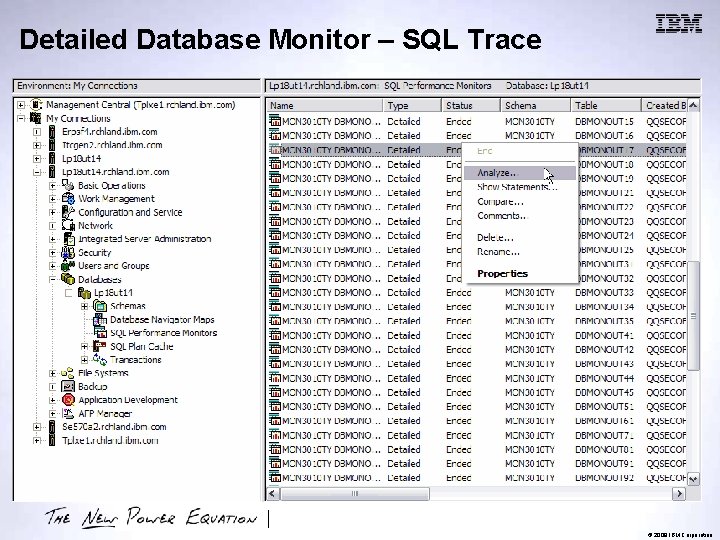Select the Itcgen2.rchland.ibm.com connection

point(112,145)
